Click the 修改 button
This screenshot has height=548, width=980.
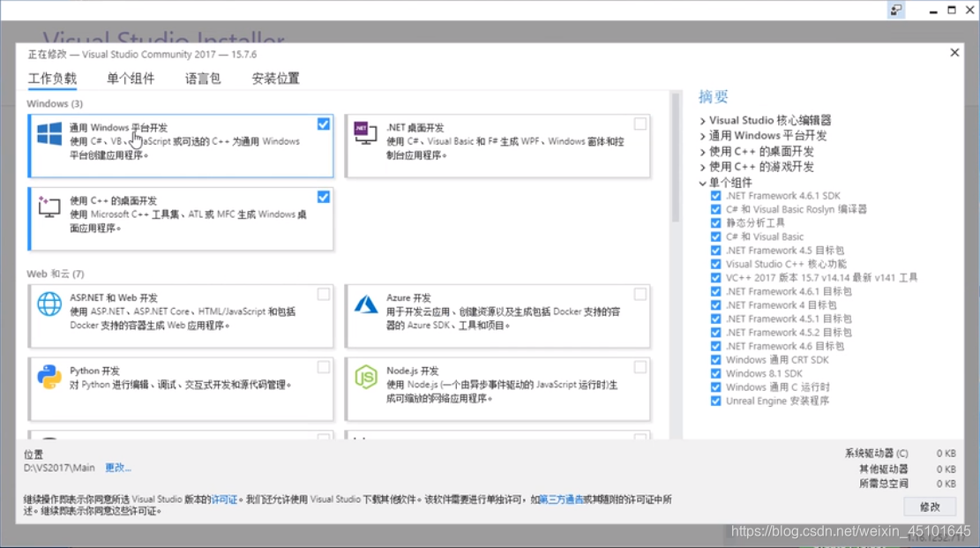(x=930, y=507)
